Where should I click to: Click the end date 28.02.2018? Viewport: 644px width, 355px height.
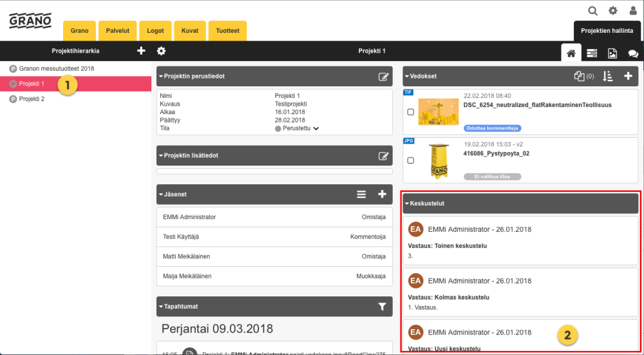pos(290,120)
